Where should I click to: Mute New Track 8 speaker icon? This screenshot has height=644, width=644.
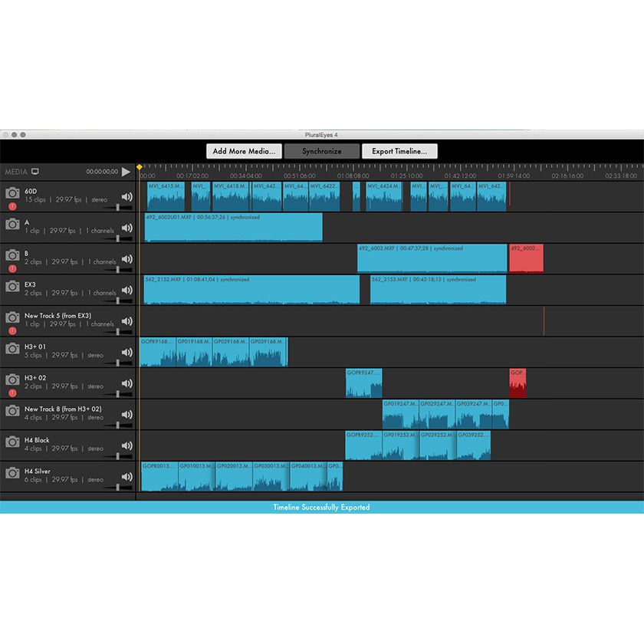pos(127,415)
